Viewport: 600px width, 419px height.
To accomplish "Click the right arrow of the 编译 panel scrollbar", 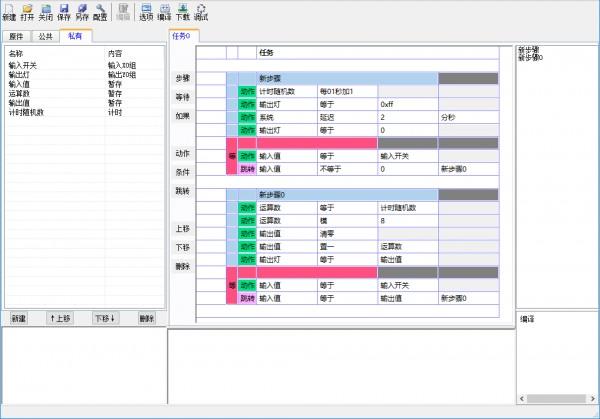I will [x=592, y=399].
